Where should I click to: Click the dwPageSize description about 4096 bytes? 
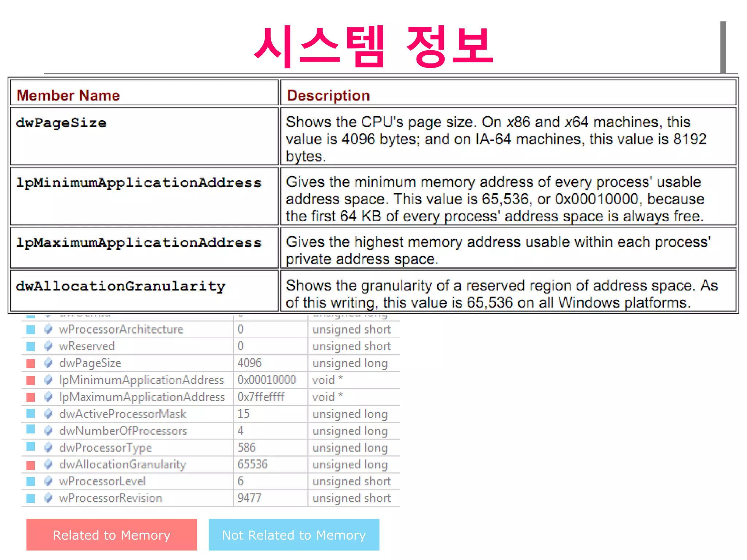(x=496, y=139)
